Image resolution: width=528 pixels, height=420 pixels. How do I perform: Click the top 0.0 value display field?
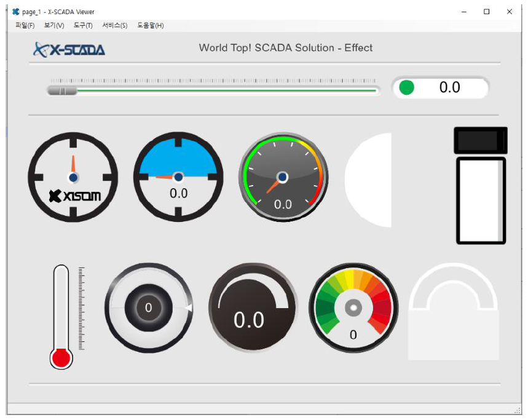[x=441, y=87]
